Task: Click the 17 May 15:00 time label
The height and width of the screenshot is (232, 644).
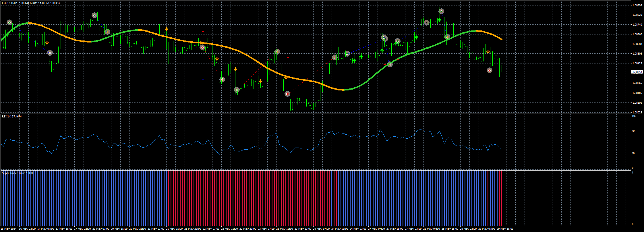Action: 64,229
